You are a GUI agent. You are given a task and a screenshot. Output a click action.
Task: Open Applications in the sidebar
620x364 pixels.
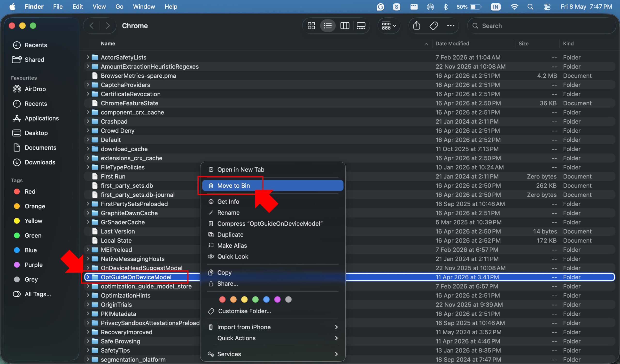(42, 118)
